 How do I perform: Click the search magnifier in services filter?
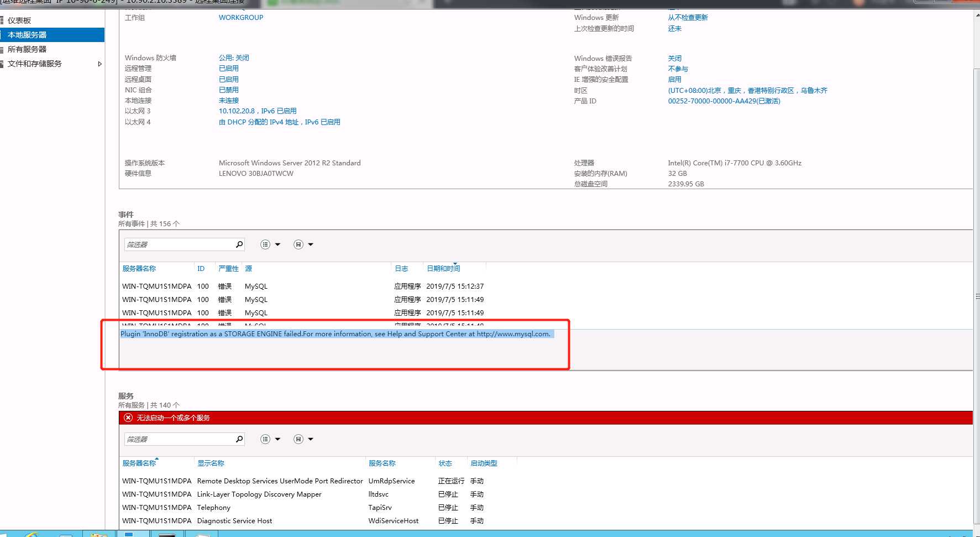tap(239, 439)
